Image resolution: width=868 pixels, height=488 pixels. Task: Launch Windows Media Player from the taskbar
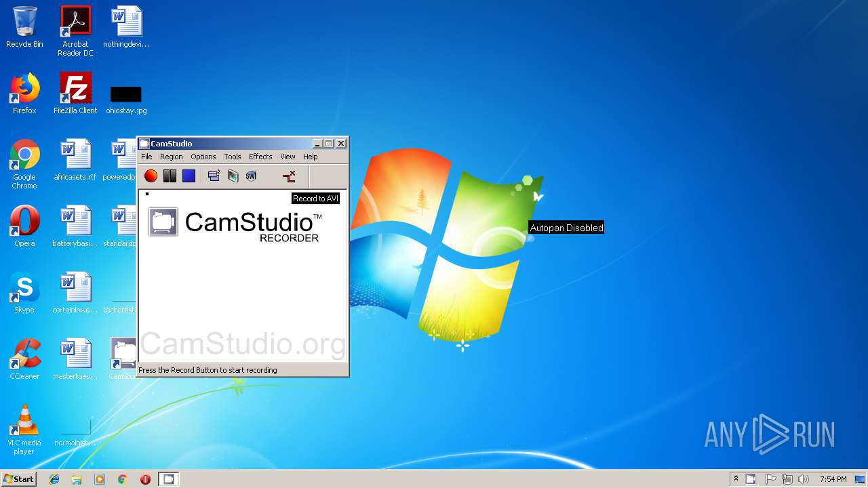tap(100, 479)
